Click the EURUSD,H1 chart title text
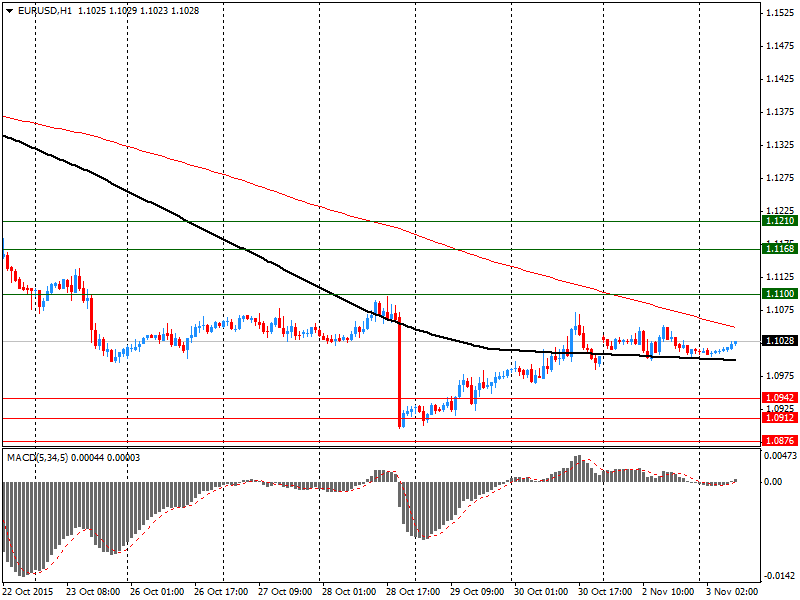800x600 pixels. pos(45,11)
